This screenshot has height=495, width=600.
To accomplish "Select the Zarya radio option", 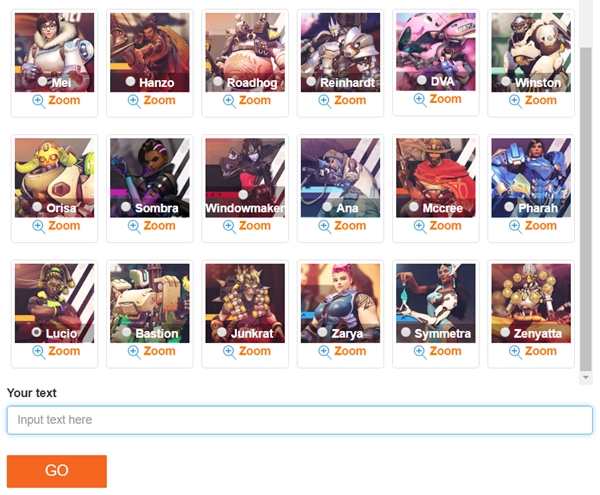I will click(x=323, y=332).
